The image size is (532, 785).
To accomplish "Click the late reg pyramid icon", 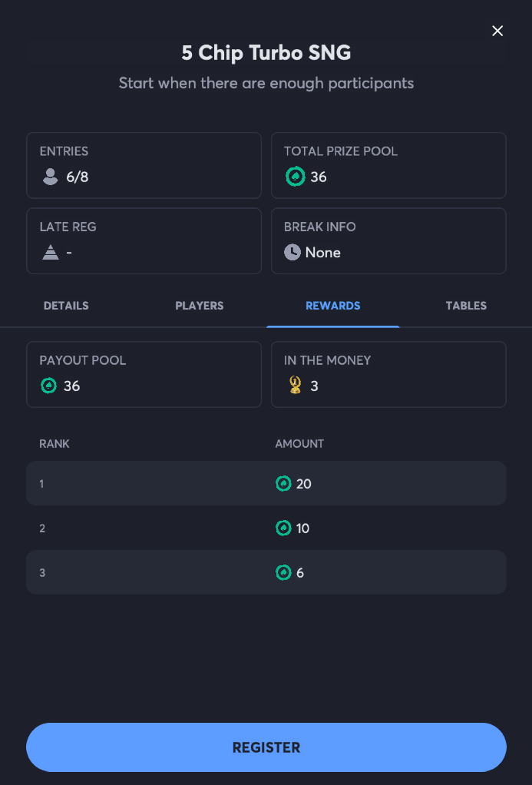I will pyautogui.click(x=51, y=252).
